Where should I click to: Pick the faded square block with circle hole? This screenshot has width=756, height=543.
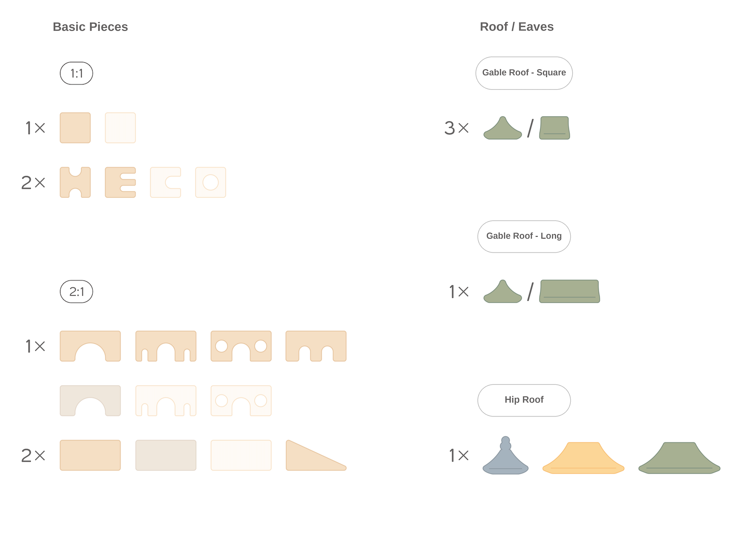[x=211, y=182]
